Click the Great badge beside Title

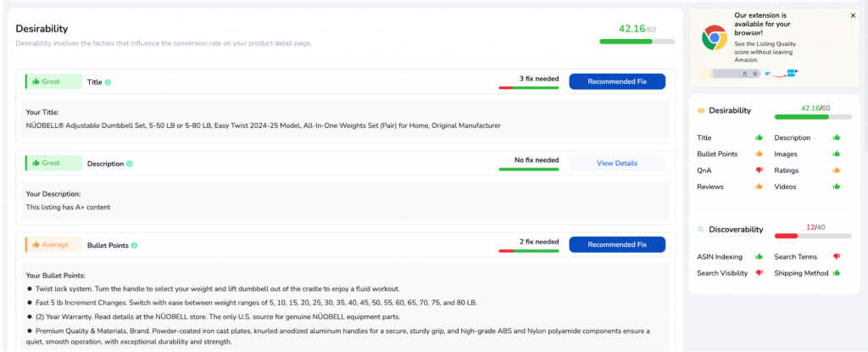(53, 81)
